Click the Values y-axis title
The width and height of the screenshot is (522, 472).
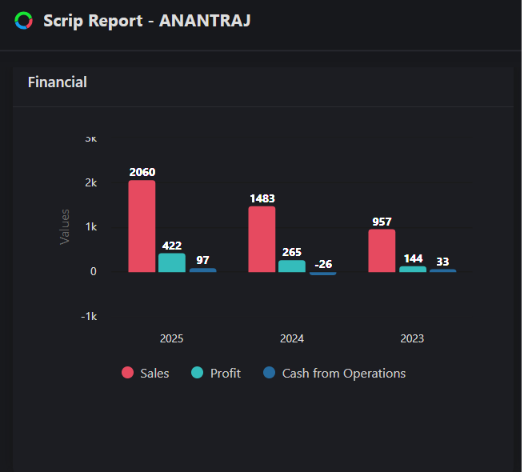point(65,227)
